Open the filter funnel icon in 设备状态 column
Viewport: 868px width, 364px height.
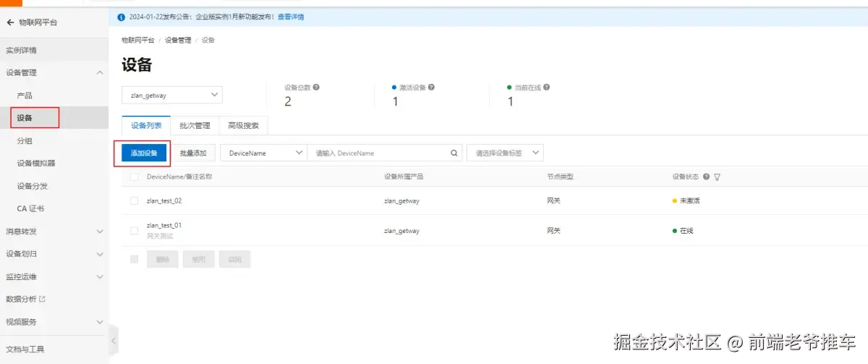[x=717, y=177]
